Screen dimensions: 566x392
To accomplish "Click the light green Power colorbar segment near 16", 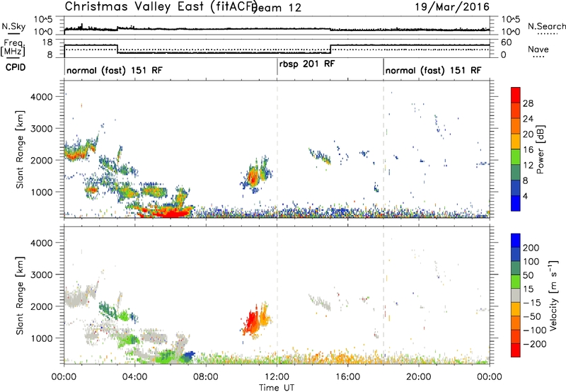I will point(516,156).
